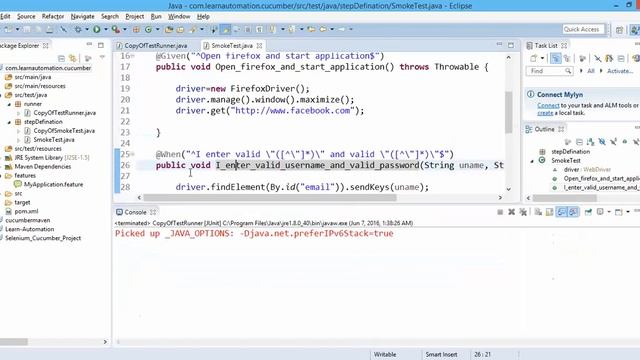The image size is (640, 360).
Task: Click the Forward navigation arrow icon
Action: pyautogui.click(x=342, y=29)
